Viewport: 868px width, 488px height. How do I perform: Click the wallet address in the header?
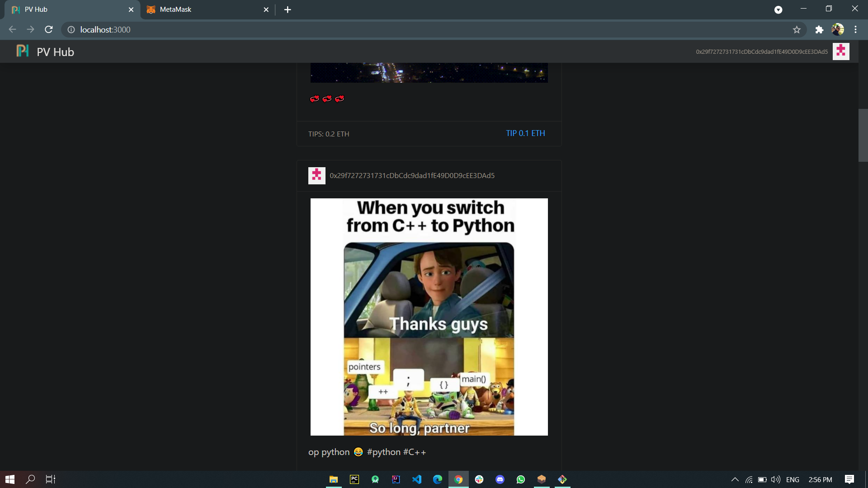coord(761,52)
